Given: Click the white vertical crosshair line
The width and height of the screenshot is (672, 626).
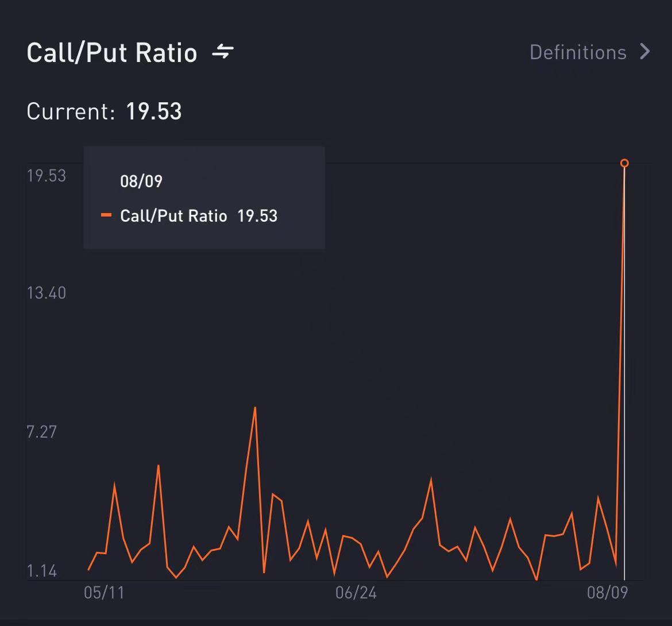Looking at the screenshot, I should pyautogui.click(x=624, y=374).
